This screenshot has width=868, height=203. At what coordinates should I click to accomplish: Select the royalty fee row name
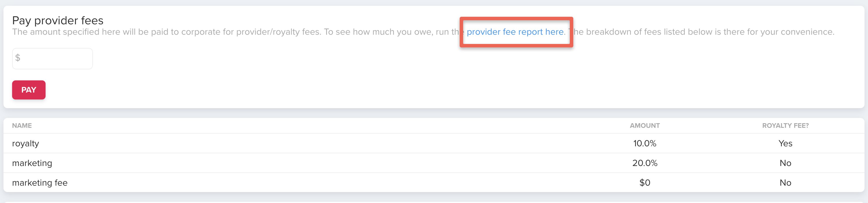(x=26, y=143)
